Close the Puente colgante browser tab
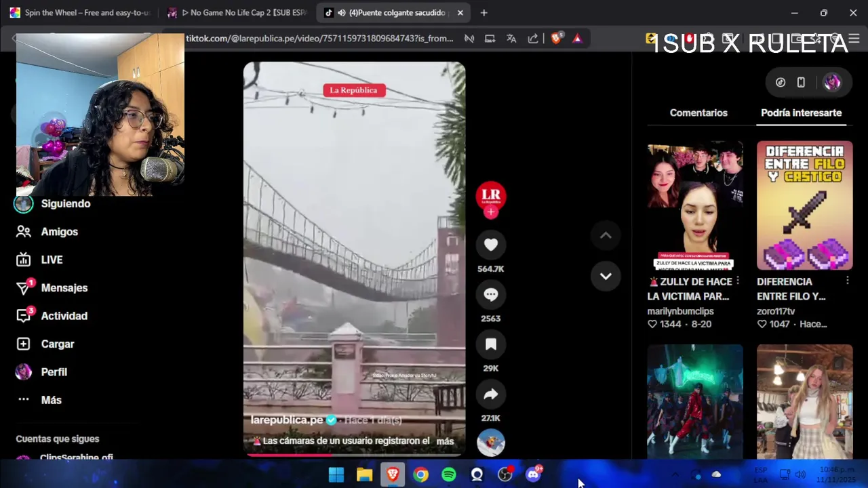This screenshot has width=868, height=488. pyautogui.click(x=460, y=13)
